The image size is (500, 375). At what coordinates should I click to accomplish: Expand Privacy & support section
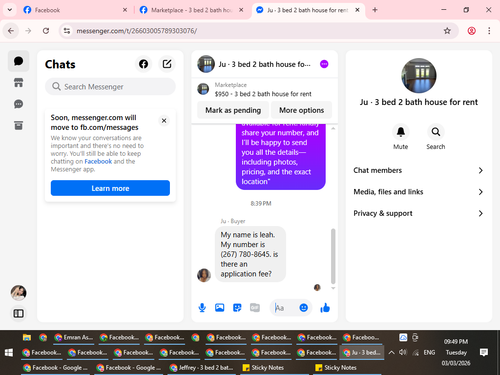click(418, 213)
